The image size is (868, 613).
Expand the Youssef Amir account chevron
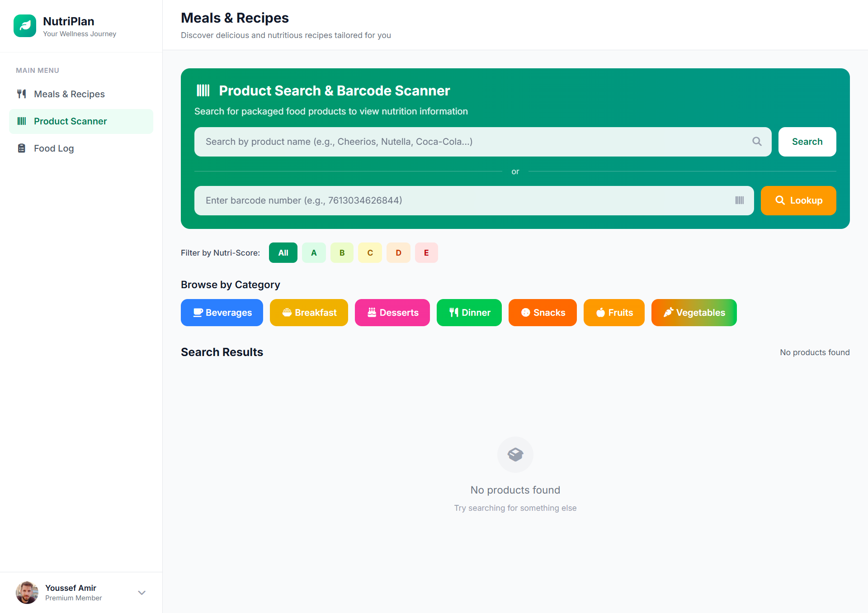(142, 593)
